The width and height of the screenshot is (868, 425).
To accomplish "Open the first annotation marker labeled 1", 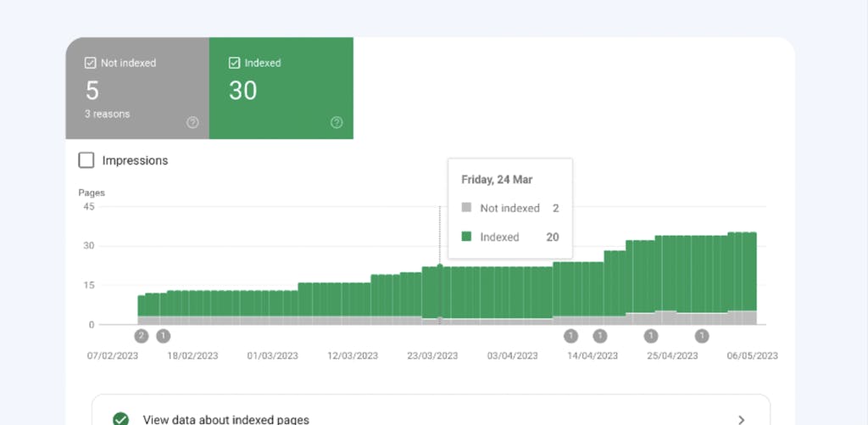I will click(x=164, y=336).
